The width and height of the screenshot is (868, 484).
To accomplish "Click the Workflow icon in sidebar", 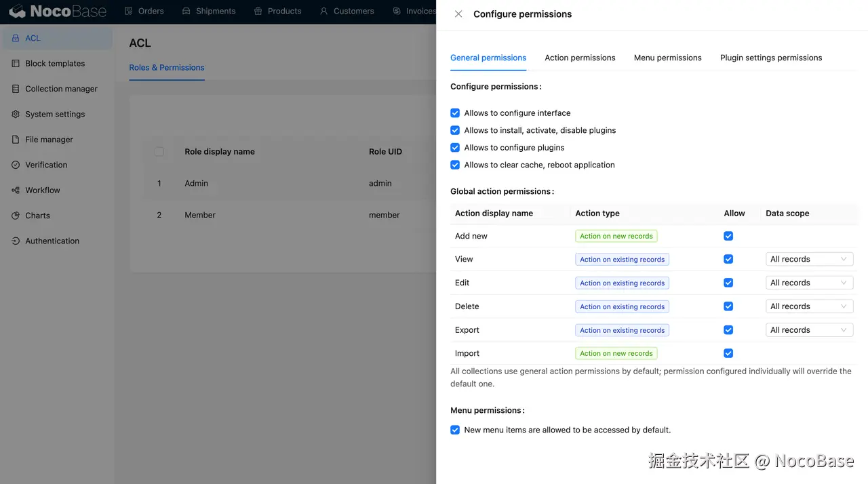I will coord(16,190).
